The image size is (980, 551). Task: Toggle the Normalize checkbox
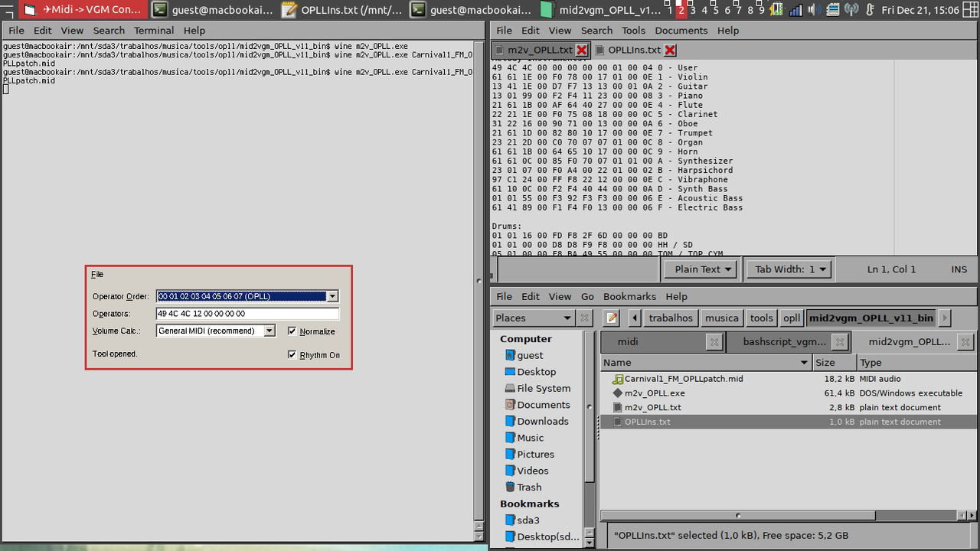(292, 331)
